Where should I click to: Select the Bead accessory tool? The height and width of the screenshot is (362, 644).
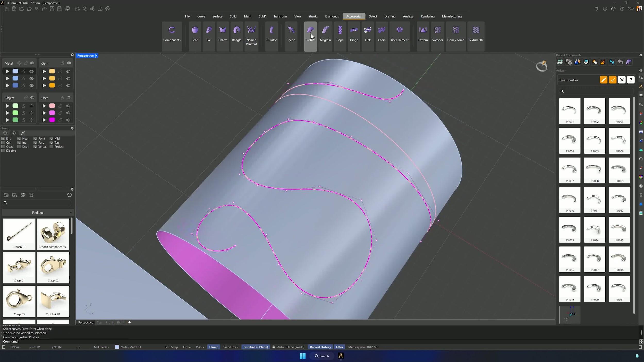coord(195,36)
